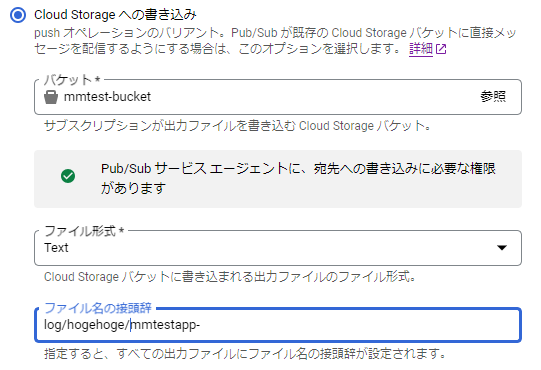Viewport: 541px width, 370px height.
Task: Click the ファイル形式 field label
Action: pyautogui.click(x=84, y=231)
